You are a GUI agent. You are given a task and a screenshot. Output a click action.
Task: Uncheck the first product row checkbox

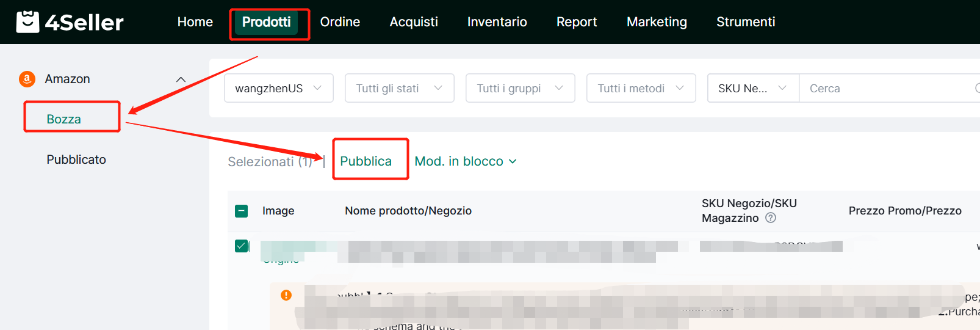tap(242, 246)
